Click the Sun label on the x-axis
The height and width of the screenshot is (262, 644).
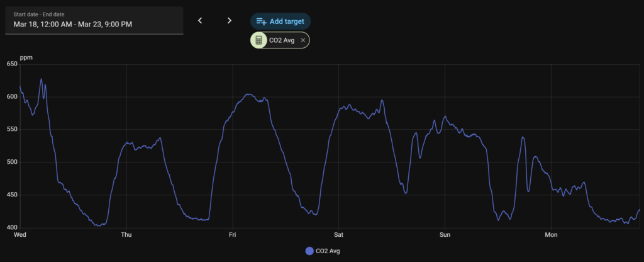coord(445,235)
